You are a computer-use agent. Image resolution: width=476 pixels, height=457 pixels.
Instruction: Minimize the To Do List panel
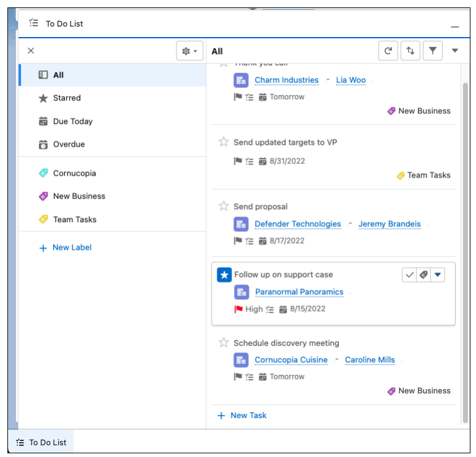coord(454,27)
